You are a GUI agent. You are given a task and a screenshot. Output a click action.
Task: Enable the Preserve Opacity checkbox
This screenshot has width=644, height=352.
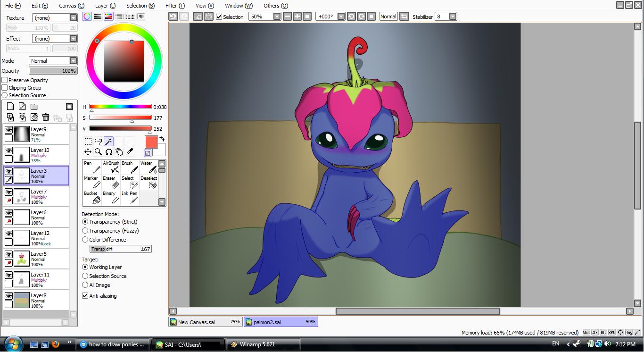pyautogui.click(x=5, y=80)
